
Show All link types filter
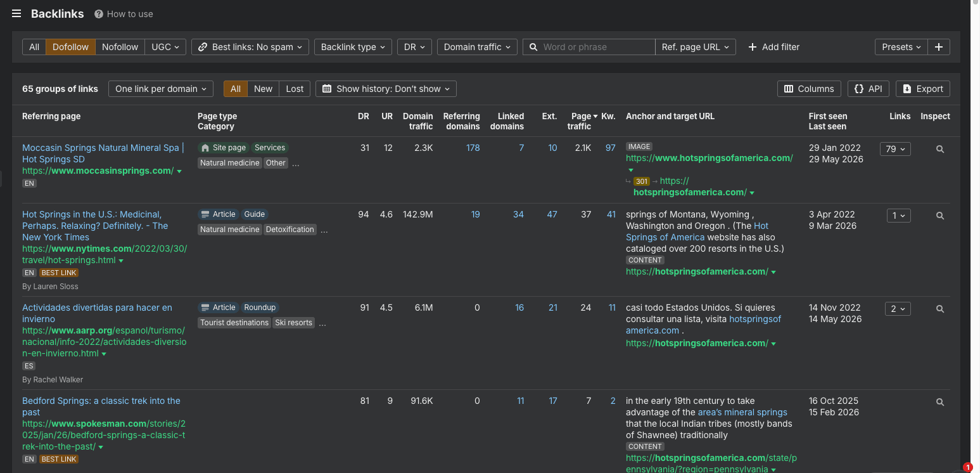pyautogui.click(x=34, y=47)
